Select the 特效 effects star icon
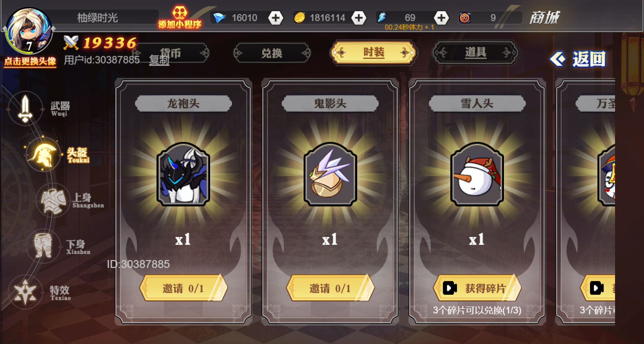This screenshot has height=344, width=644. pos(25,292)
